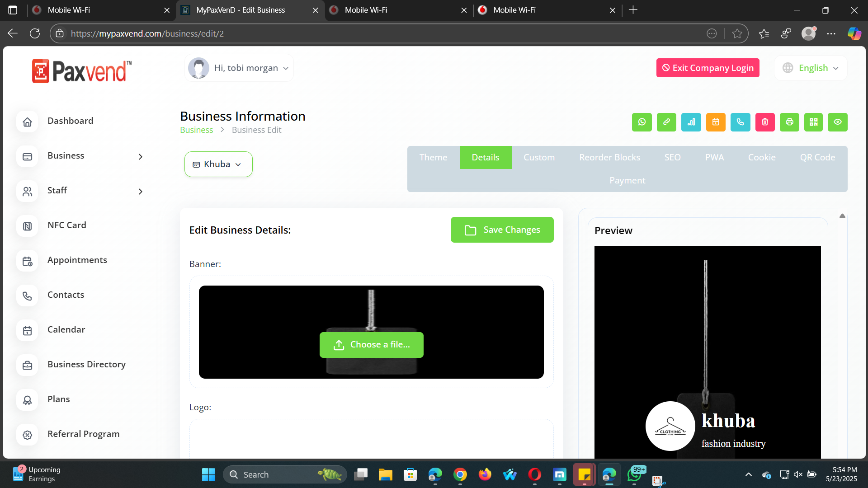Open the English language dropdown

(x=811, y=68)
